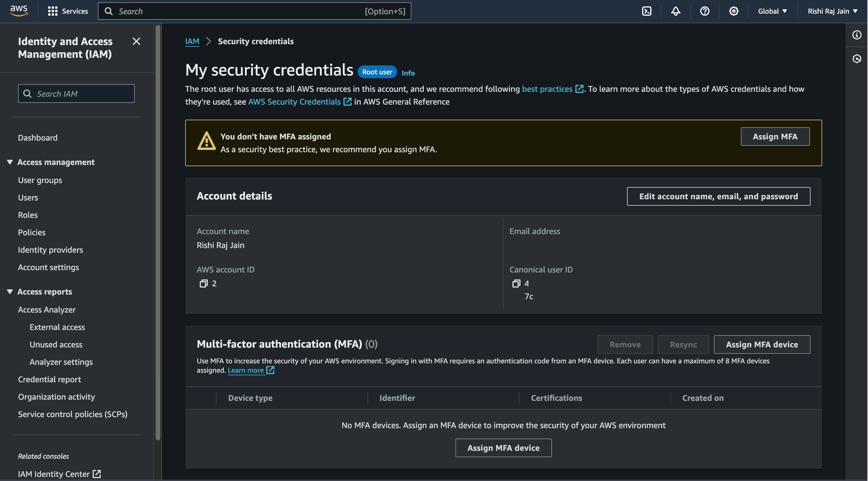Open Dashboard in IAM sidebar
Viewport: 868px width, 481px height.
37,137
